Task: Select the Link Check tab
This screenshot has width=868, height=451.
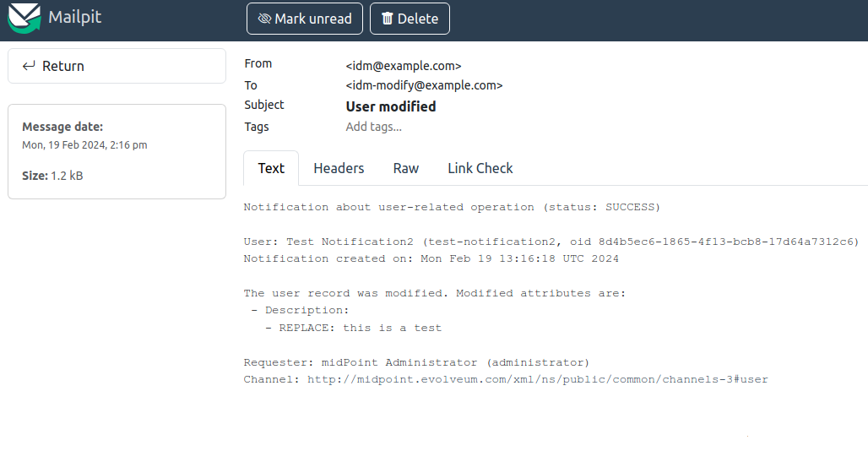Action: point(480,168)
